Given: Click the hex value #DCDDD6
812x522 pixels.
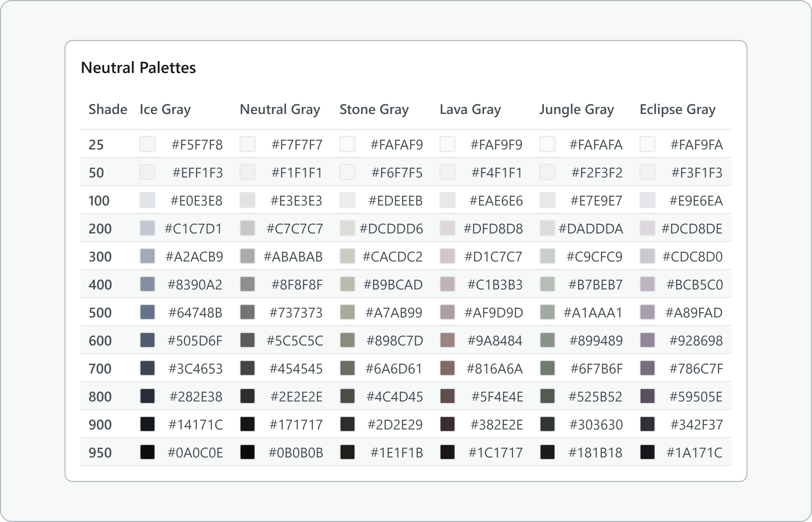Looking at the screenshot, I should pos(391,229).
